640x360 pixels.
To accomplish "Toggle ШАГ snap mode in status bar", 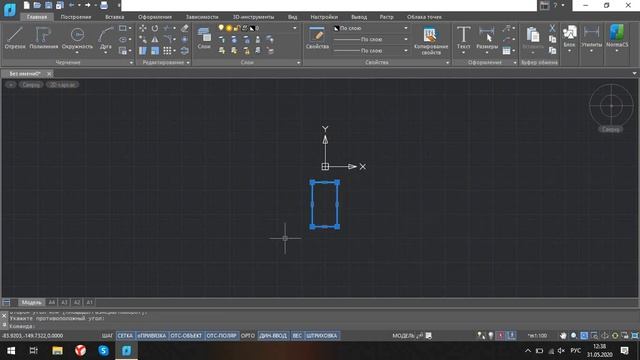I will tap(107, 336).
